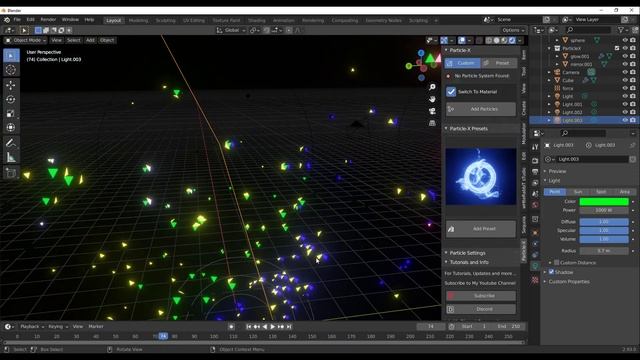Toggle auto keying record button in timeline
Image resolution: width=640 pixels, height=360 pixels.
(x=231, y=327)
